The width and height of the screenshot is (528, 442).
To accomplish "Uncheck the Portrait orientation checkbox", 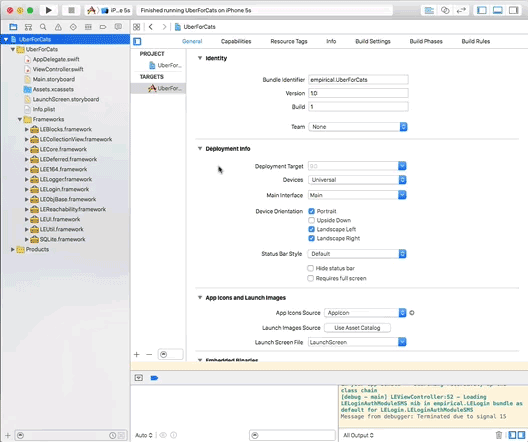I will (311, 211).
